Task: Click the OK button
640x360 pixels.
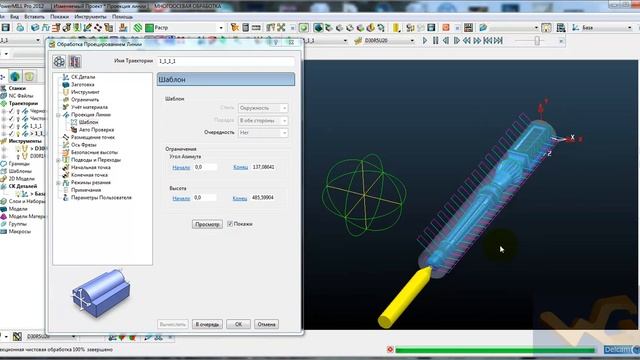Action: [238, 324]
